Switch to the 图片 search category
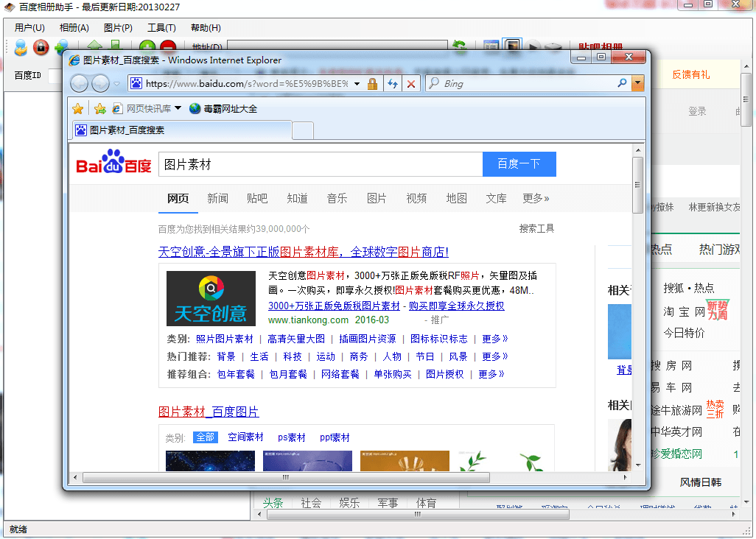This screenshot has width=756, height=539. tap(377, 199)
